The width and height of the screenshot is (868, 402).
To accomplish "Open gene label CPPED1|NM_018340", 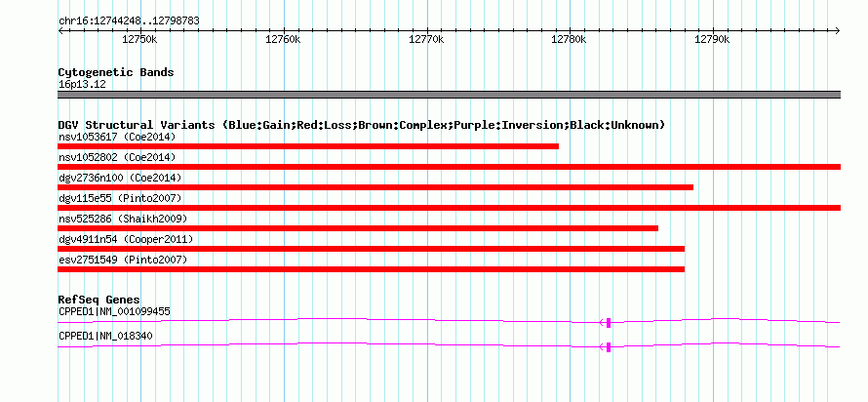I will pos(105,336).
